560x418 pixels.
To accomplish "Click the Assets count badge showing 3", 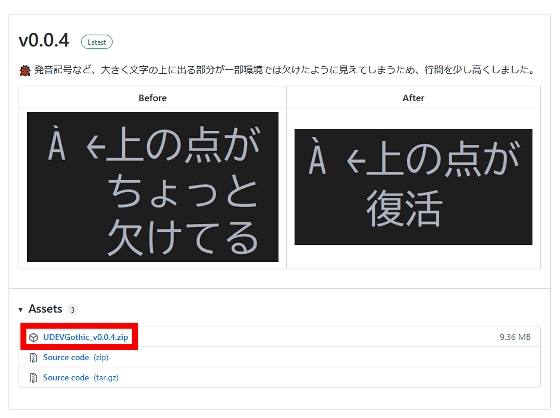I will pos(72,310).
